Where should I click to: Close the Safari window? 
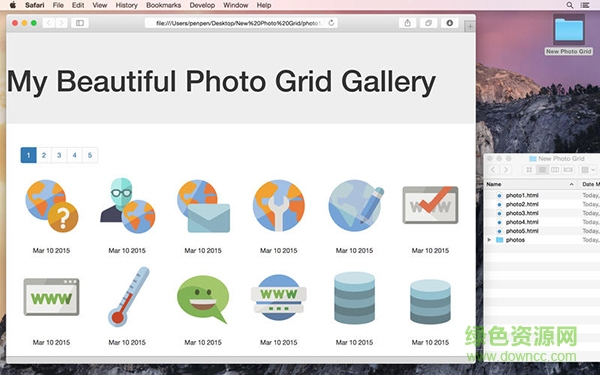pyautogui.click(x=15, y=23)
